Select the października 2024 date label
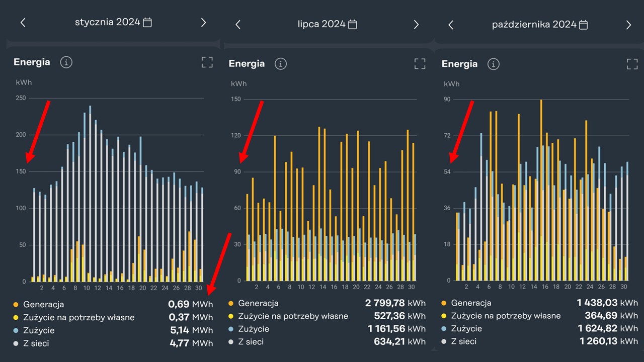 [x=534, y=25]
